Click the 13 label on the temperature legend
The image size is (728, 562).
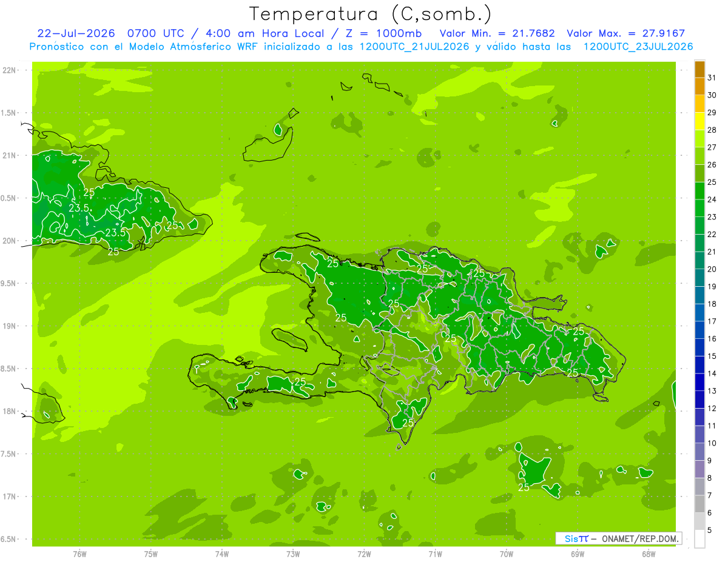tap(712, 391)
